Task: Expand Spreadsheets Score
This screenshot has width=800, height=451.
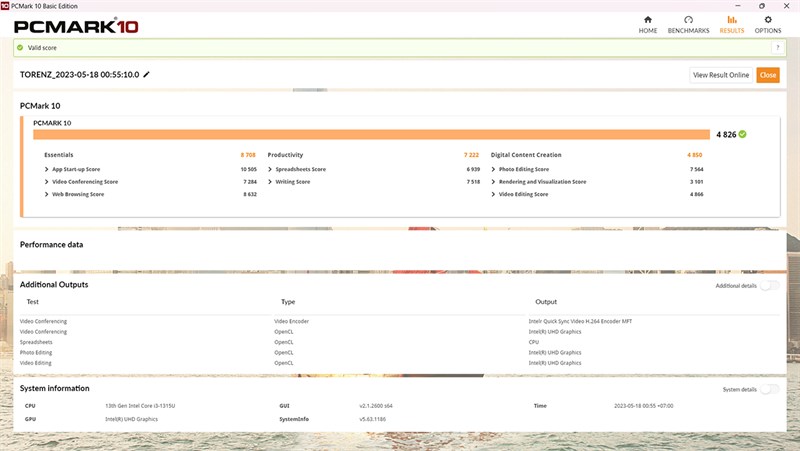Action: click(270, 169)
